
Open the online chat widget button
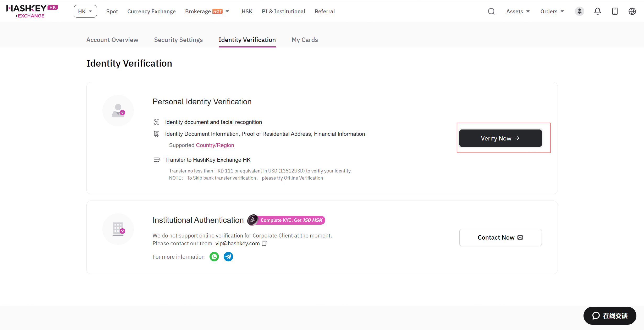pyautogui.click(x=610, y=316)
